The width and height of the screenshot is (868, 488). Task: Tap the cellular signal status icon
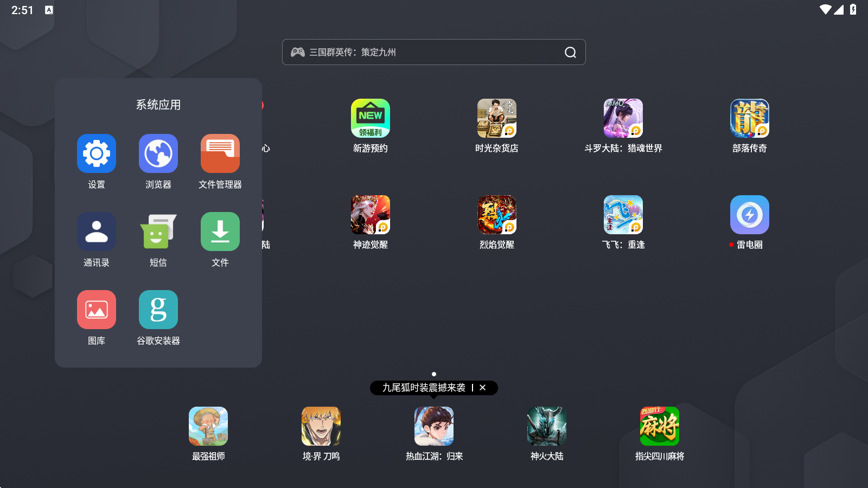[x=839, y=10]
